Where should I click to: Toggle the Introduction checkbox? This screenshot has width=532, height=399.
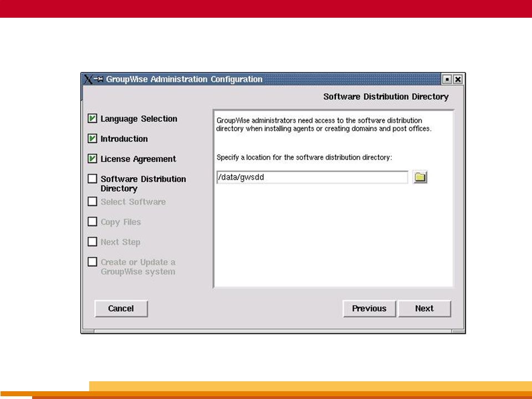coord(93,138)
